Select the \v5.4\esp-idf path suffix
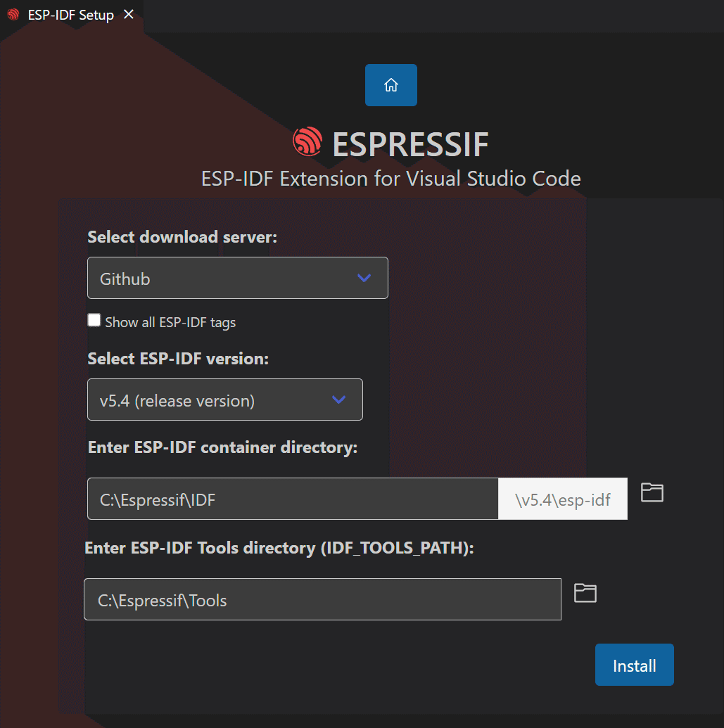The height and width of the screenshot is (728, 724). tap(562, 498)
